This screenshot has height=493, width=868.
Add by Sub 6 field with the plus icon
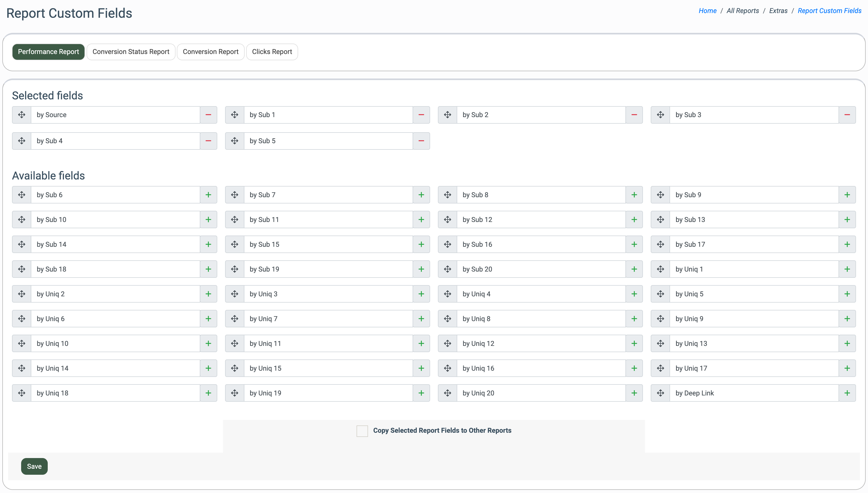pos(208,195)
